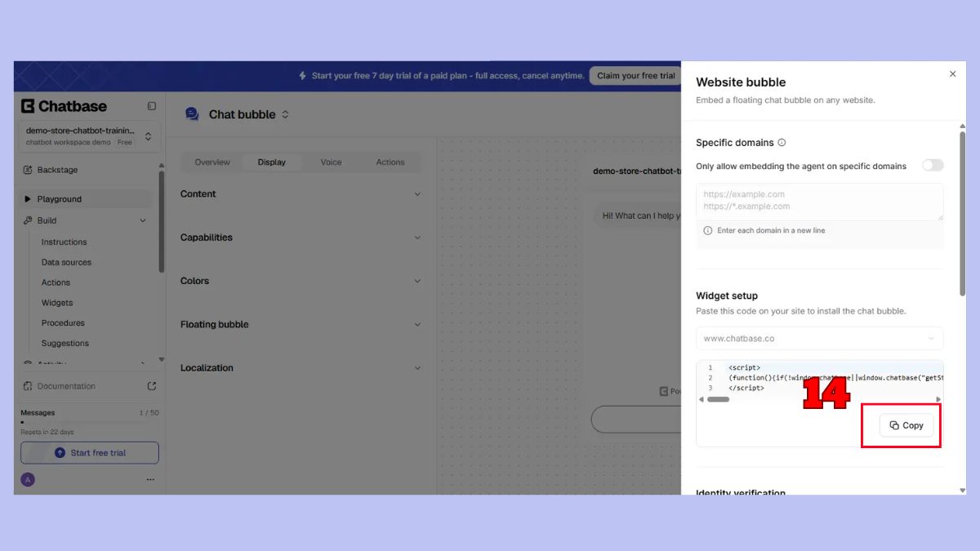
Task: Copy the widget embed code
Action: (906, 425)
